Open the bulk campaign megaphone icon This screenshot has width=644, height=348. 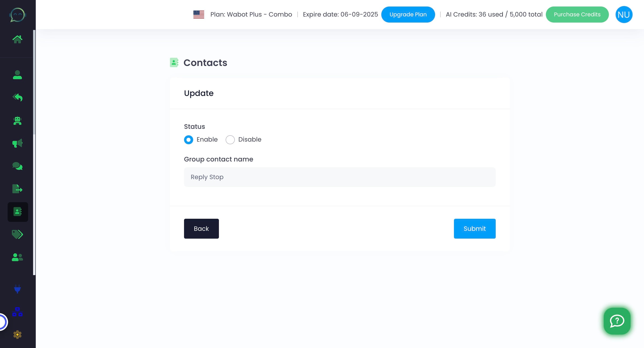coord(17,143)
